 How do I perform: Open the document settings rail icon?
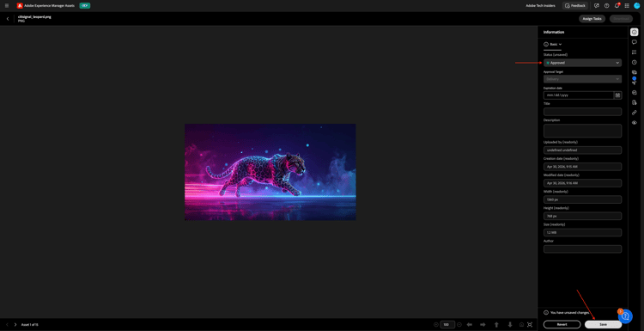coord(635,102)
